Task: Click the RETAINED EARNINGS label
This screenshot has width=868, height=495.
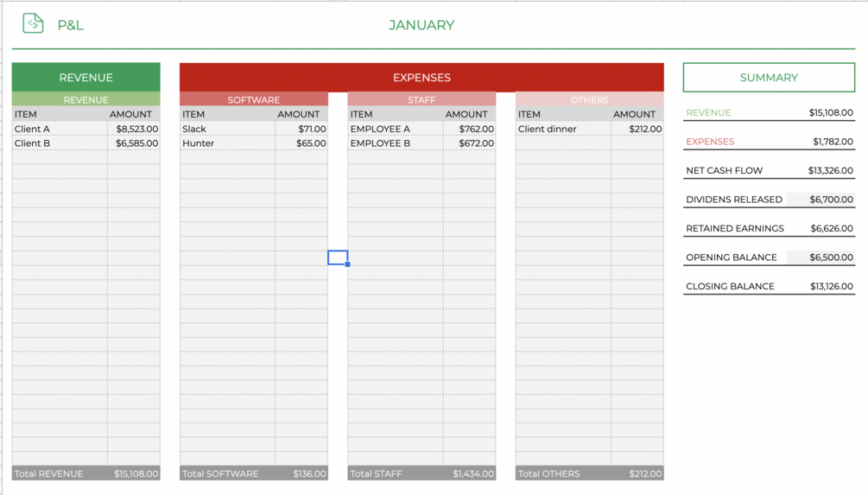Action: pyautogui.click(x=735, y=228)
